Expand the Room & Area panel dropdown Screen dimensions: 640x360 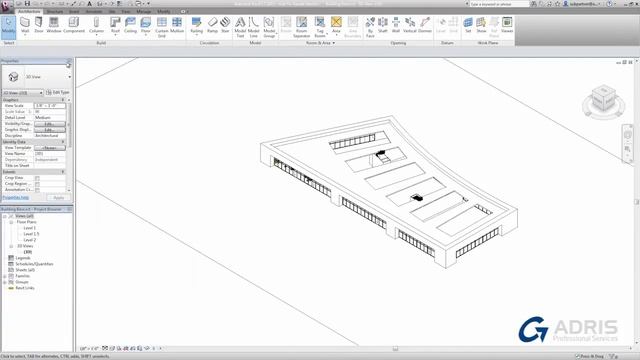[320, 43]
